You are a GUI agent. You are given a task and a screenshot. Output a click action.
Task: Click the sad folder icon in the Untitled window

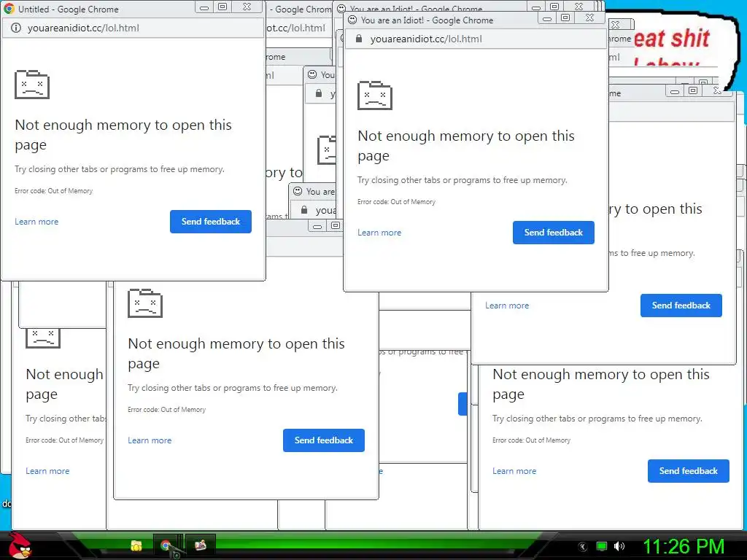pyautogui.click(x=32, y=85)
